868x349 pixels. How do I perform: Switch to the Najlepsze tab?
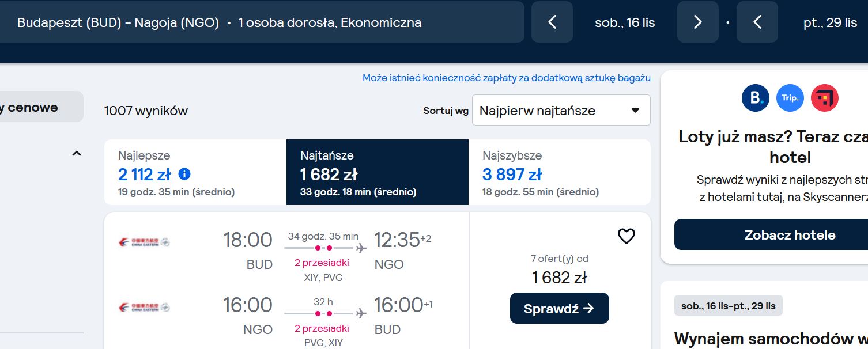195,172
